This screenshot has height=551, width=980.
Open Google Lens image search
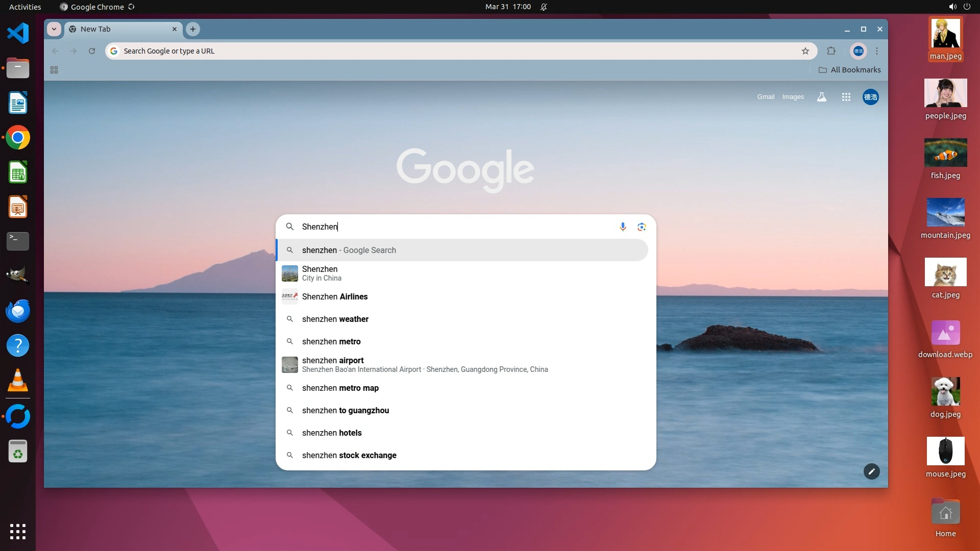pos(642,227)
